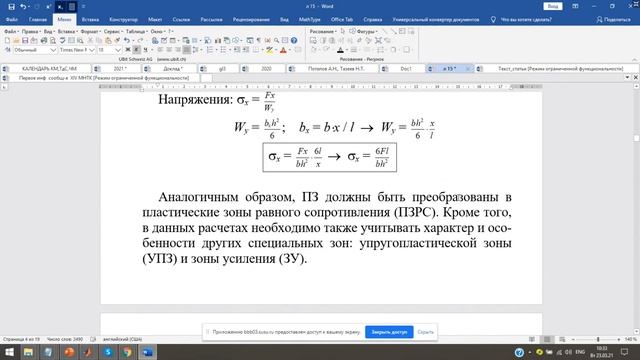Click the blue 'Закрыть доступ' button
Viewport: 640px width, 360px height.
(389, 332)
